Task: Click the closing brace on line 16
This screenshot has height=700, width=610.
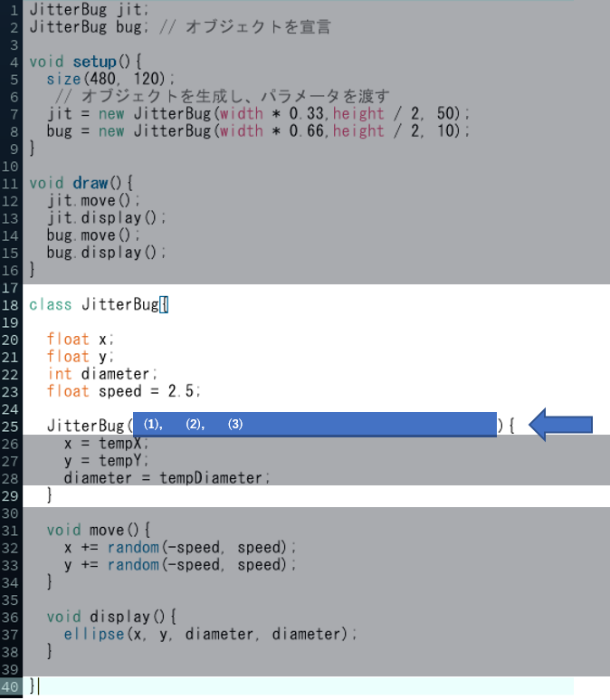Action: click(x=32, y=270)
